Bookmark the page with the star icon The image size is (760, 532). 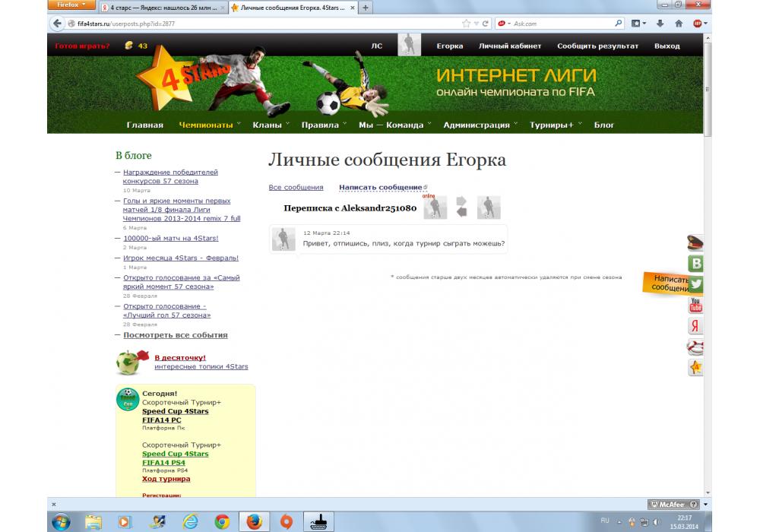tap(466, 24)
